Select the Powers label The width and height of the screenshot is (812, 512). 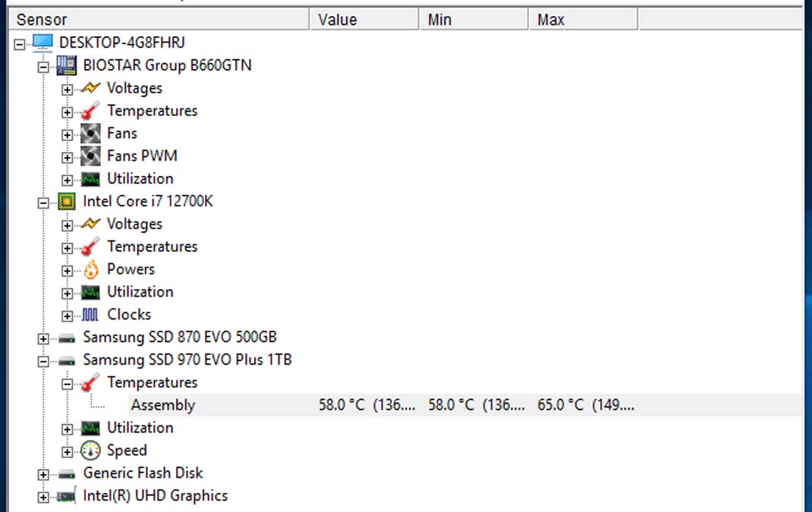(131, 269)
